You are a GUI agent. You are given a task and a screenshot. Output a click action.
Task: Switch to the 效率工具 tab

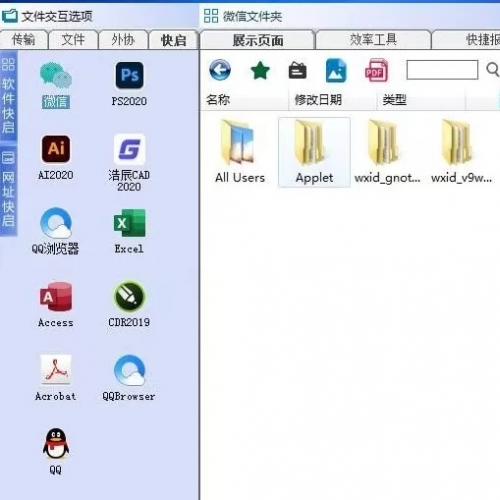[x=373, y=40]
